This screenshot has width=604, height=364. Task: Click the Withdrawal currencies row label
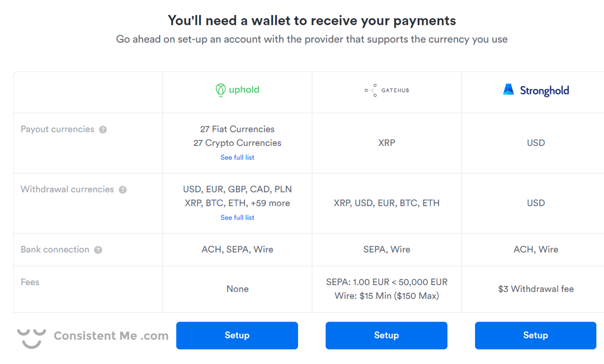point(67,189)
